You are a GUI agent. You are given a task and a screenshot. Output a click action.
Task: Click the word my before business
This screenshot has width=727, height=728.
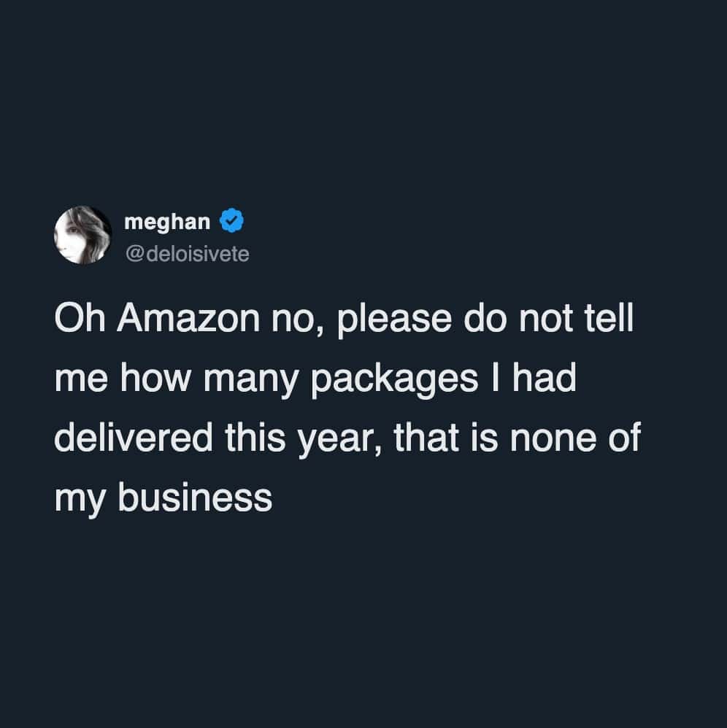coord(79,498)
